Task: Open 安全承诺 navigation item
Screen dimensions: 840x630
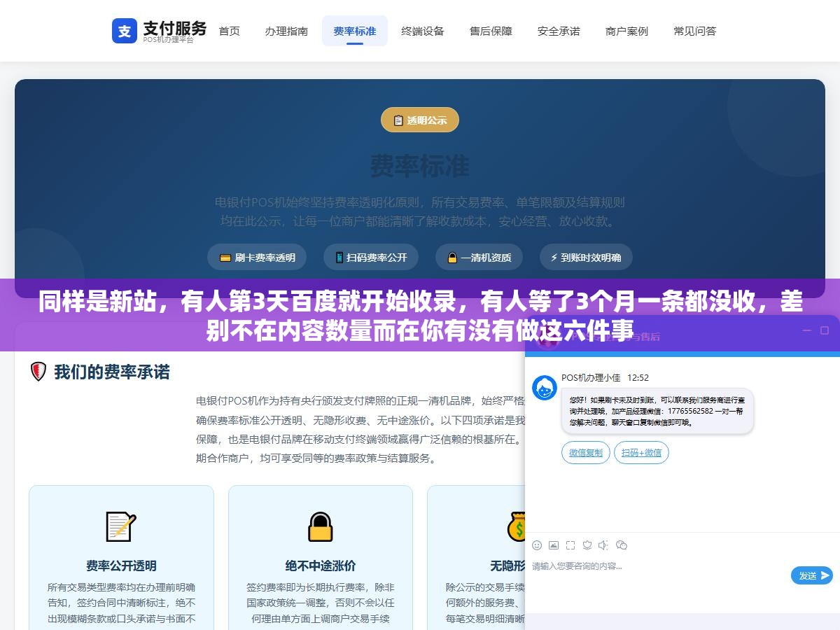Action: click(559, 31)
